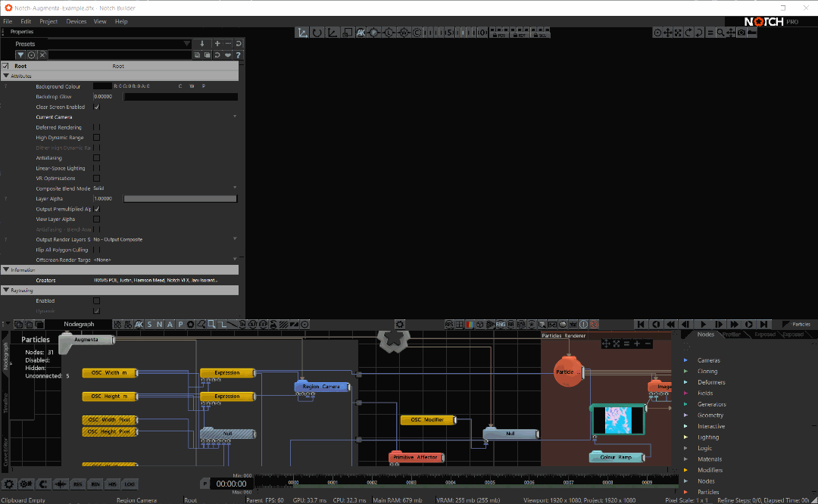Click the moon-shaped icon in bottom bar
This screenshot has width=818, height=504.
43,484
